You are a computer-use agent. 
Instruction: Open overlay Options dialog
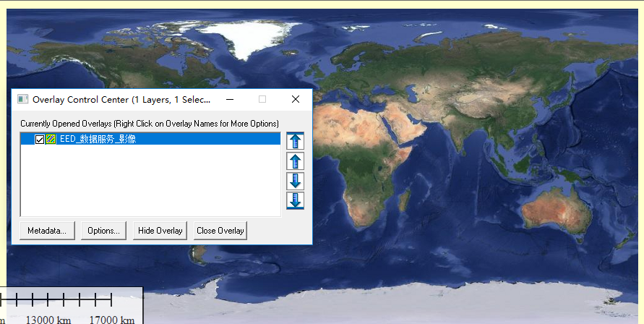[x=104, y=231]
